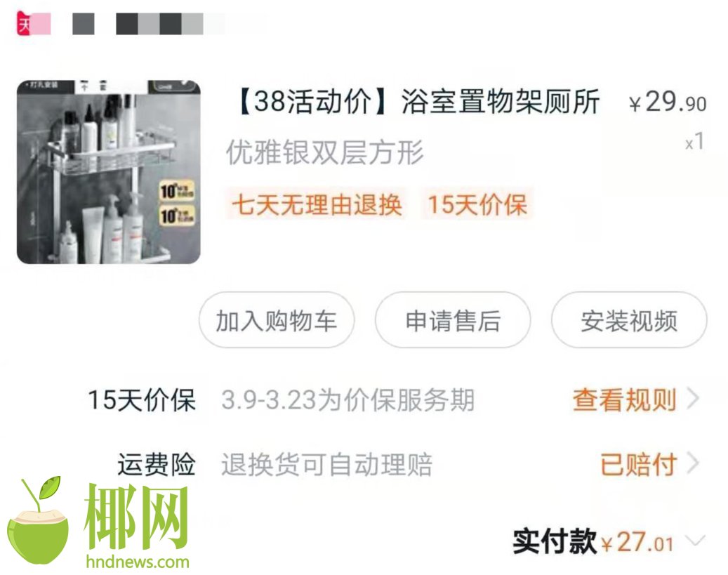Open the hndnews.com watermark link

click(138, 562)
